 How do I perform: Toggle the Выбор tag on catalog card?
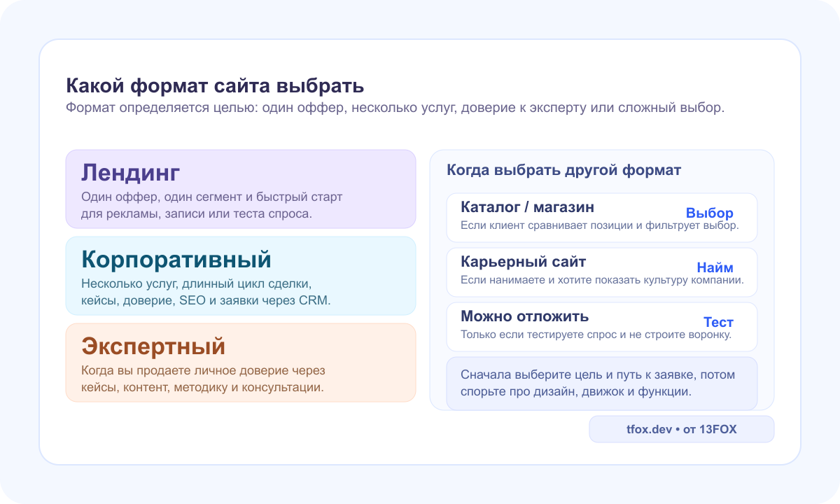711,212
